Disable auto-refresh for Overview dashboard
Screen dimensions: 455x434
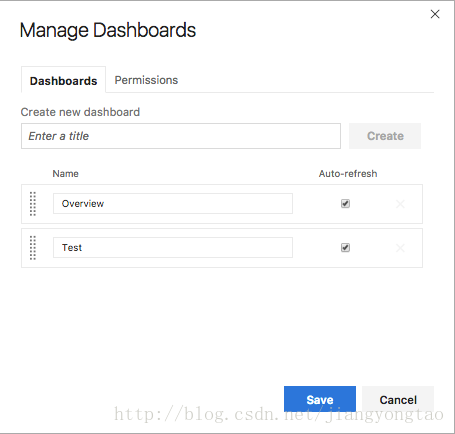tap(345, 203)
